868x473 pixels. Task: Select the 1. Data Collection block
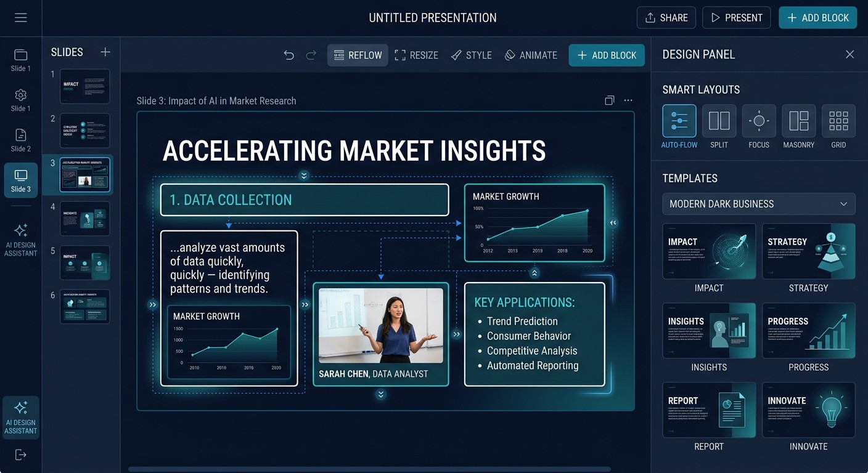click(x=305, y=200)
